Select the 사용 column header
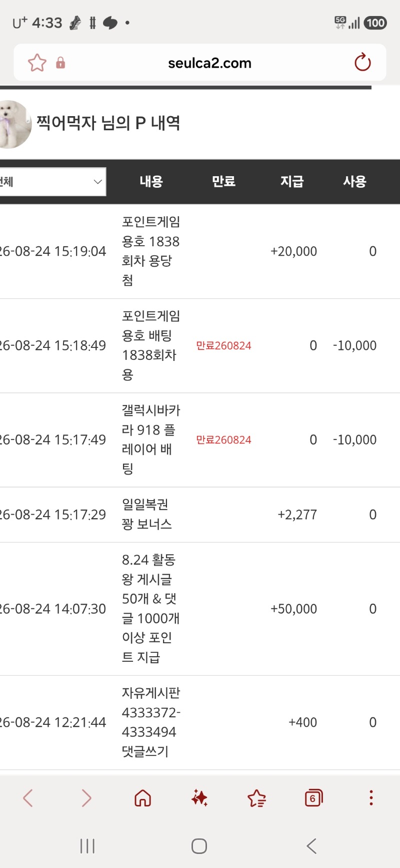Image resolution: width=400 pixels, height=868 pixels. (354, 181)
